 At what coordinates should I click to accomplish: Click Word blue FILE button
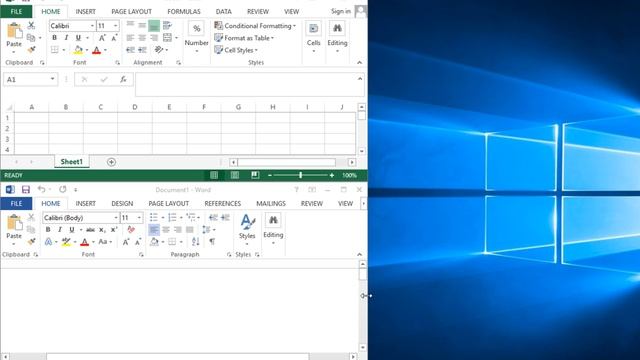pyautogui.click(x=16, y=203)
